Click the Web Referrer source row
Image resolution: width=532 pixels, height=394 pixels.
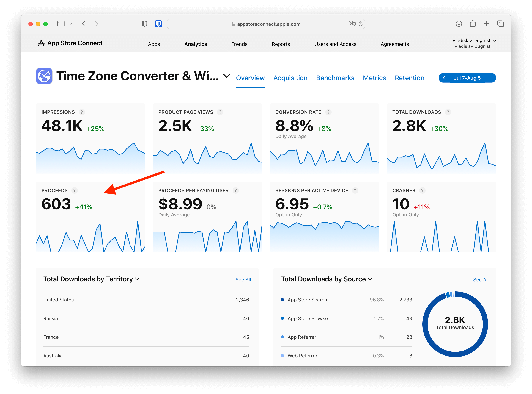[346, 356]
